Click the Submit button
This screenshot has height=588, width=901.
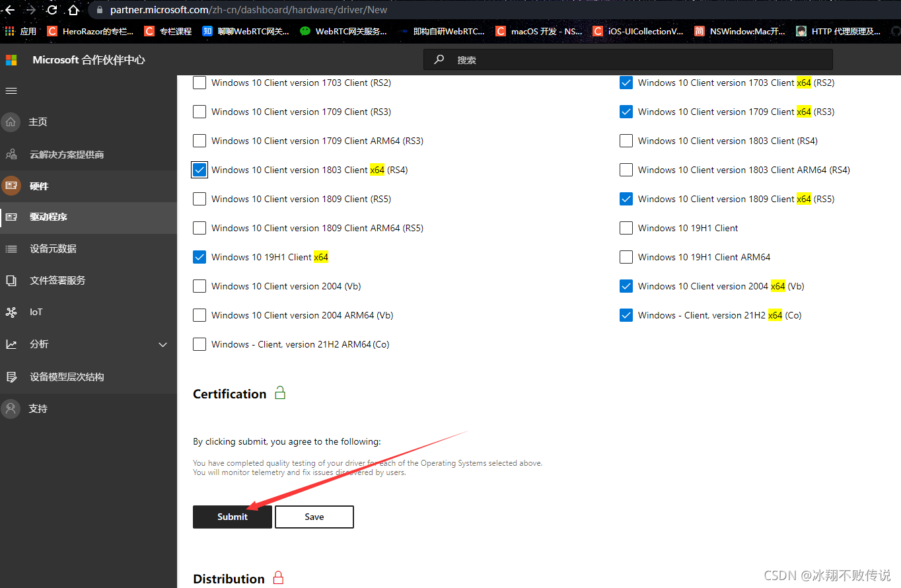click(233, 517)
